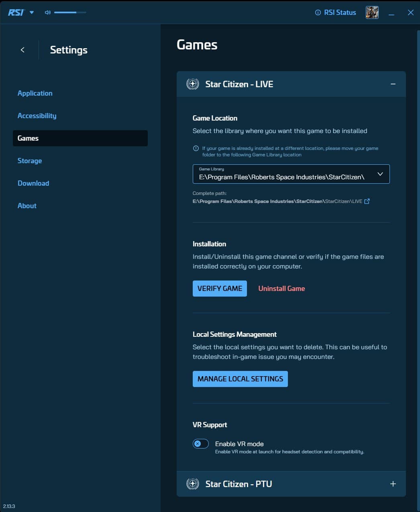
Task: Click the Star Citizen - LIVE emblem icon
Action: (x=193, y=84)
